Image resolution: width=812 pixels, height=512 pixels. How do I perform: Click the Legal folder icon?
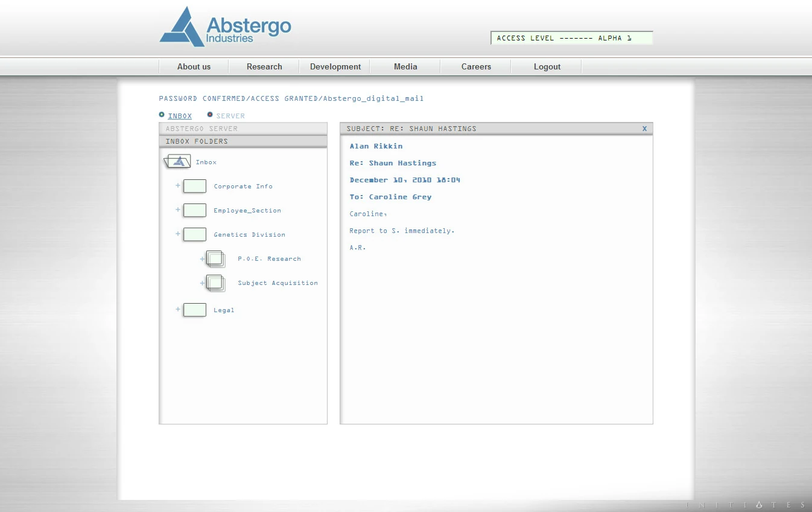[195, 310]
